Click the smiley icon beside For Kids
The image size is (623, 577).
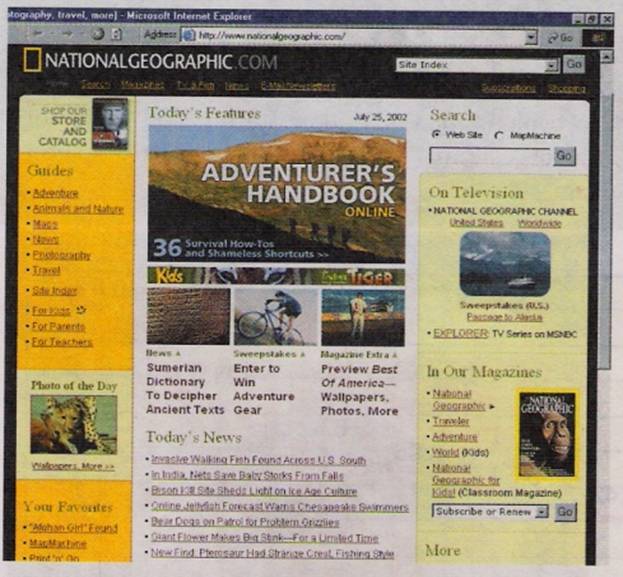81,310
